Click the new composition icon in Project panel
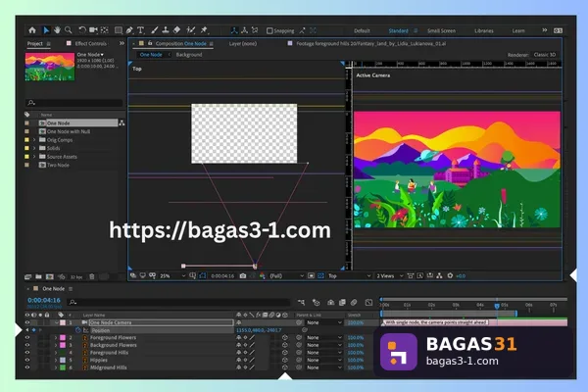Screen dimensions: 588x392 (50, 276)
